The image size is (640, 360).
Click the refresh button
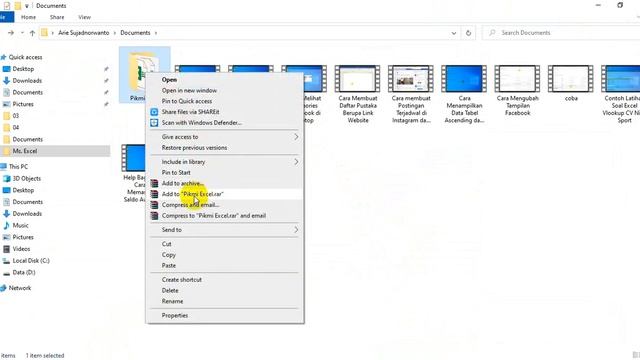pos(468,33)
